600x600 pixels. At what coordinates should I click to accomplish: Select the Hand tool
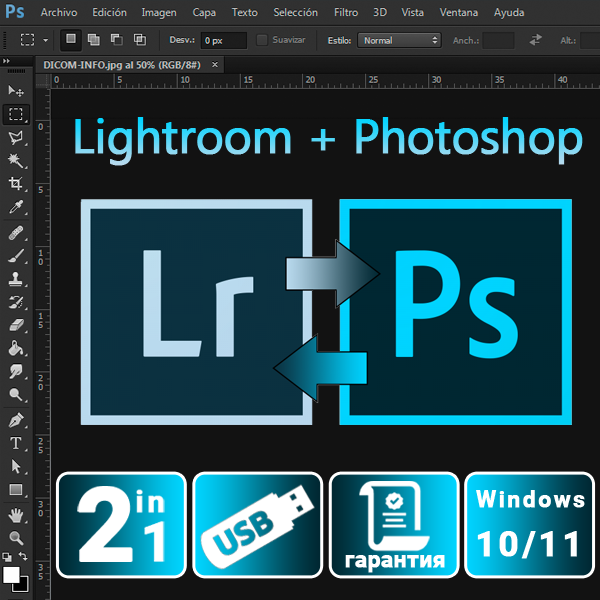click(x=16, y=515)
